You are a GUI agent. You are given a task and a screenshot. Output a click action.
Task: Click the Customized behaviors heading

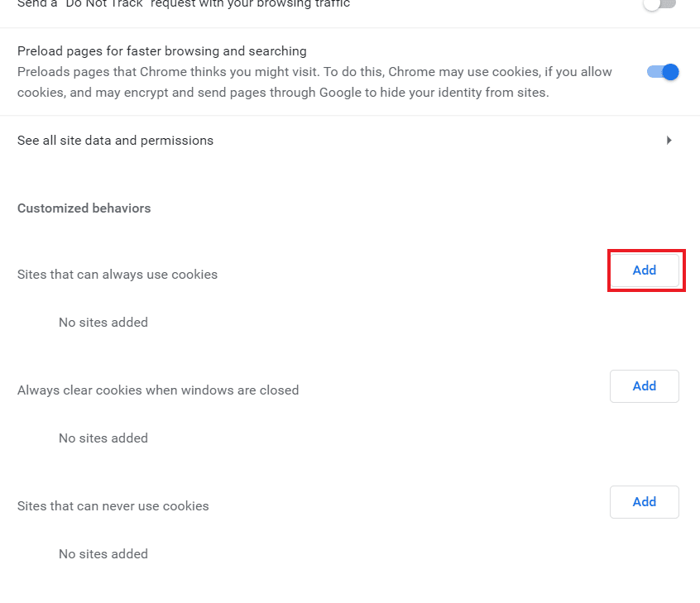[x=84, y=208]
